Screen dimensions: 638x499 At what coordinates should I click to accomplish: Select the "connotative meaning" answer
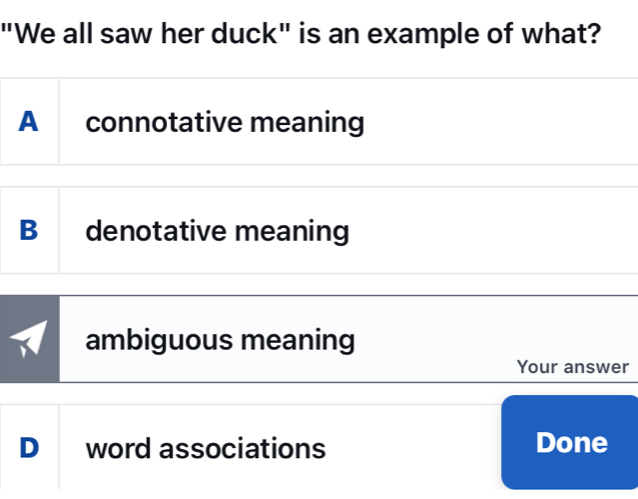[225, 123]
